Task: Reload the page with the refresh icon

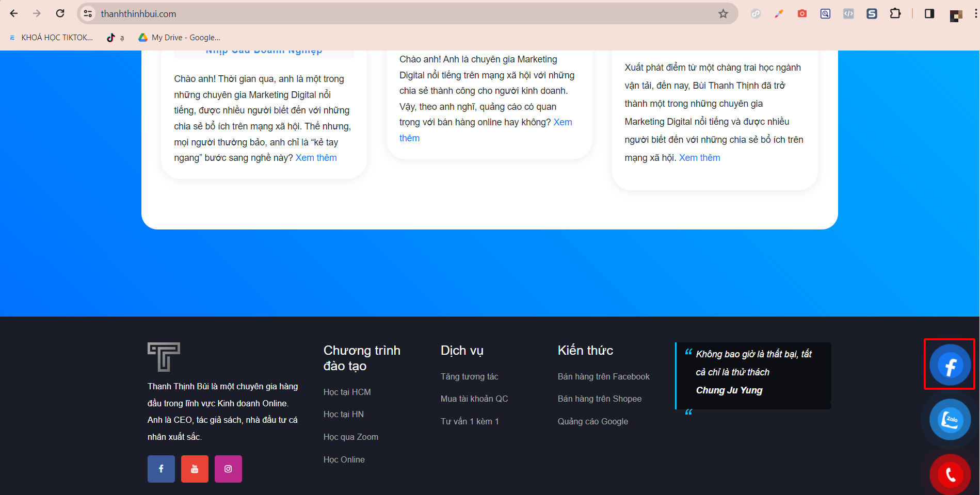Action: (x=60, y=13)
